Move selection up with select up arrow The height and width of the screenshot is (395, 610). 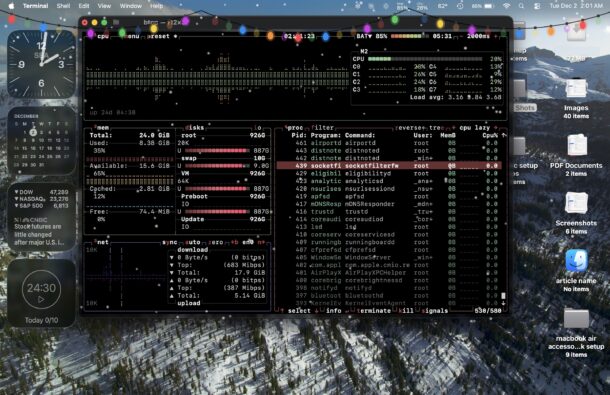click(281, 311)
